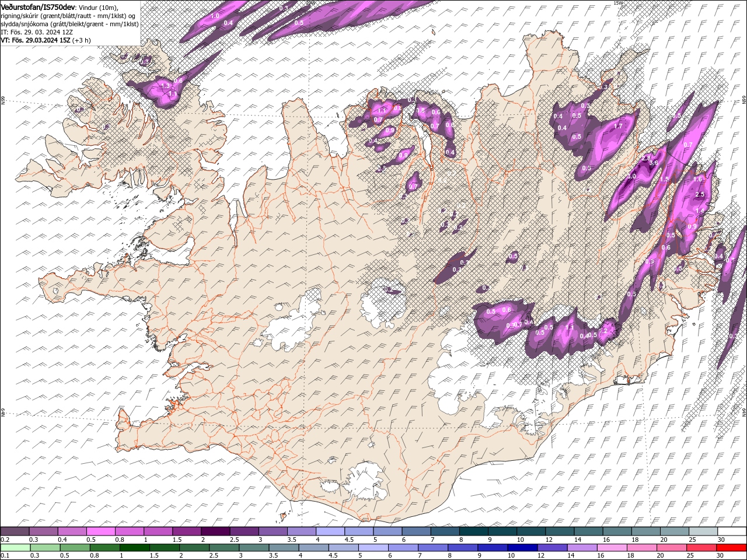The width and height of the screenshot is (747, 560).
Task: Pick the darkest purple 2 snow-scale swatch
Action: coord(215,531)
